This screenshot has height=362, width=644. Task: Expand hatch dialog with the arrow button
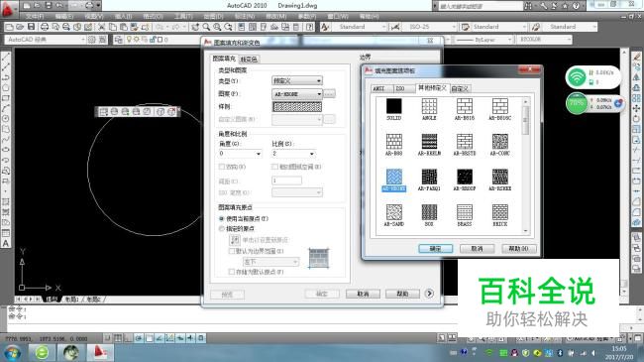tap(429, 294)
